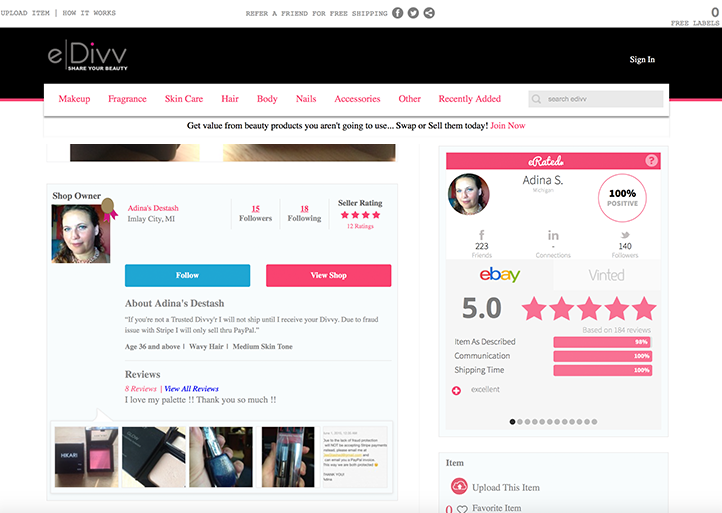The image size is (722, 513).
Task: Click the Free Labels counter
Action: coord(695,17)
